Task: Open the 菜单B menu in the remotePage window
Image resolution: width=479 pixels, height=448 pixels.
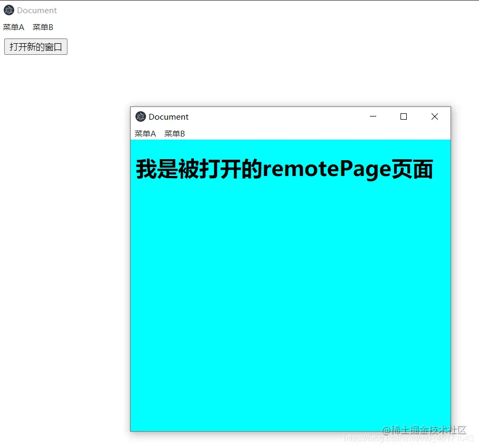Action: click(x=174, y=133)
